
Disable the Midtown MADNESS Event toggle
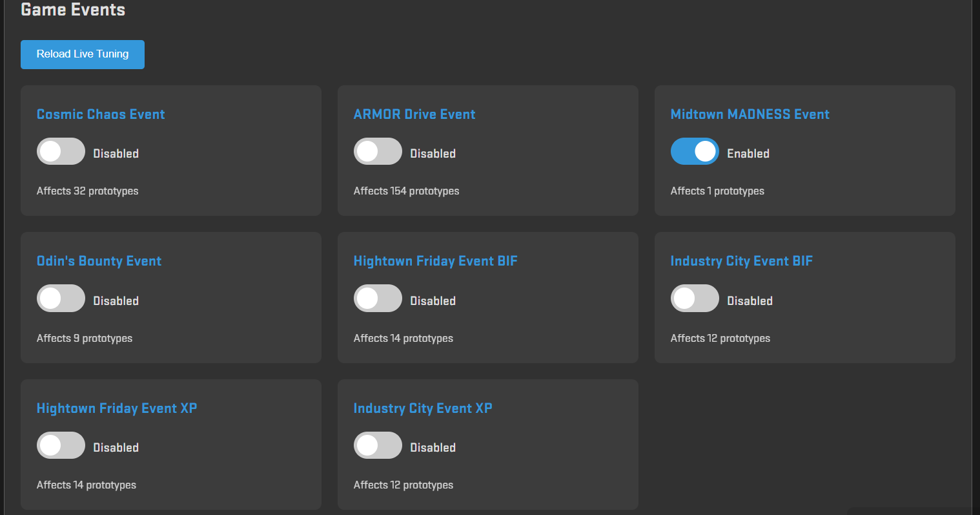(x=695, y=152)
